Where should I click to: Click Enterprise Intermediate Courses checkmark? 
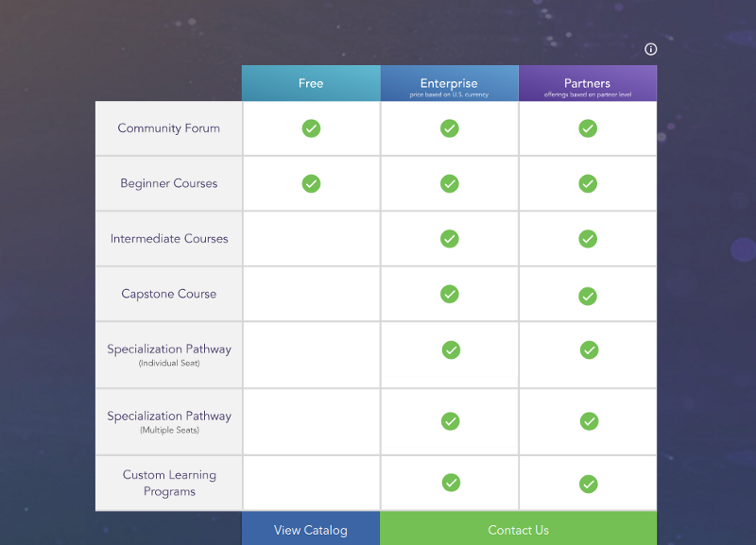click(x=450, y=239)
